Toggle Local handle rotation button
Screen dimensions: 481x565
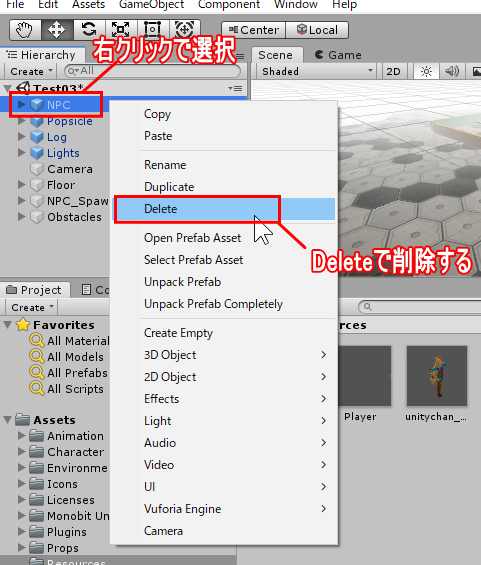click(x=317, y=30)
